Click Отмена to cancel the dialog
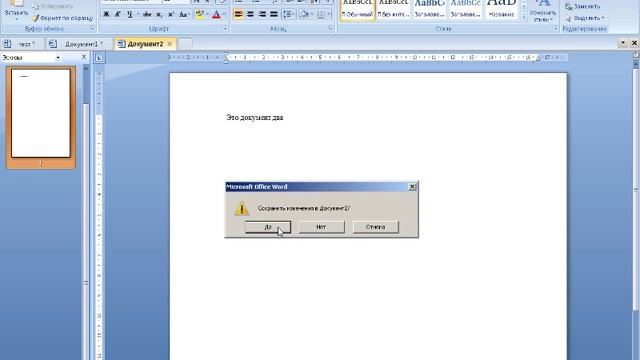Viewport: 640px width, 360px height. point(376,227)
